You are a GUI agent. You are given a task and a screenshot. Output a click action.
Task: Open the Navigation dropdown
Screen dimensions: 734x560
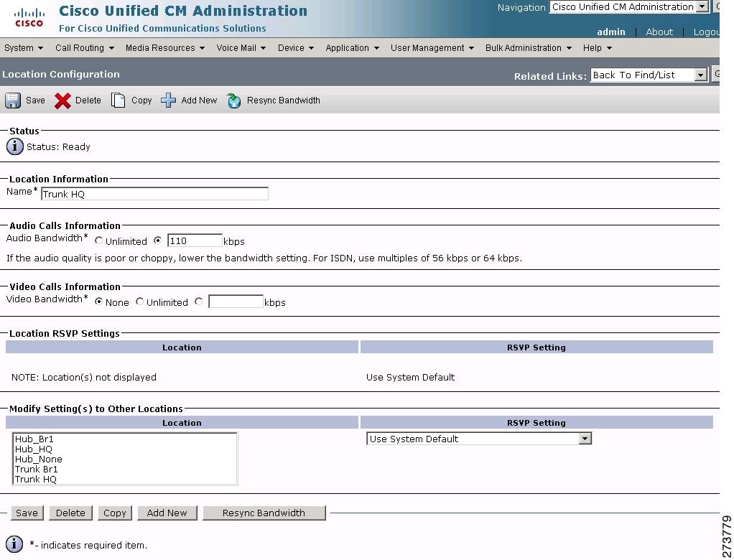[x=628, y=7]
